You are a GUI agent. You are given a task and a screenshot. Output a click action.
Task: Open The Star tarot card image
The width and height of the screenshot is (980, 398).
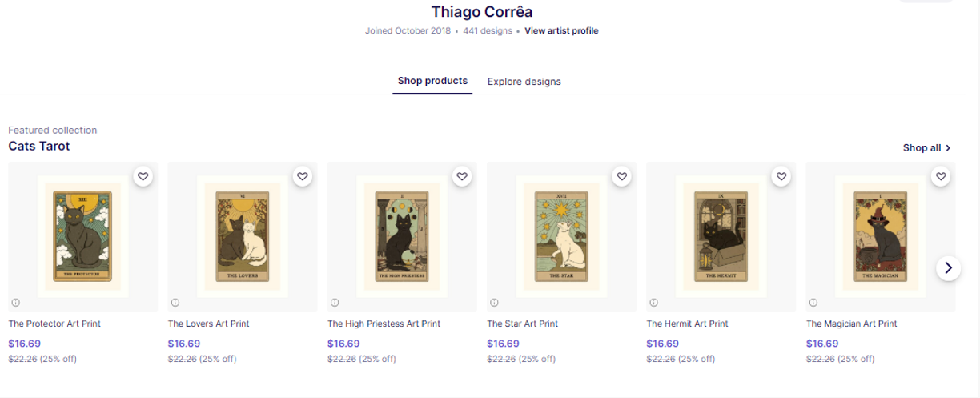[561, 235]
